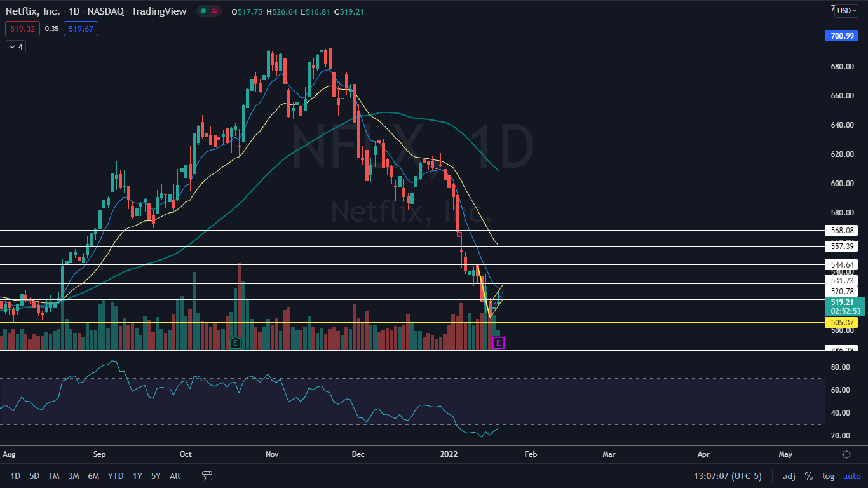Viewport: 868px width, 488px height.
Task: Select the All time range
Action: pyautogui.click(x=175, y=476)
